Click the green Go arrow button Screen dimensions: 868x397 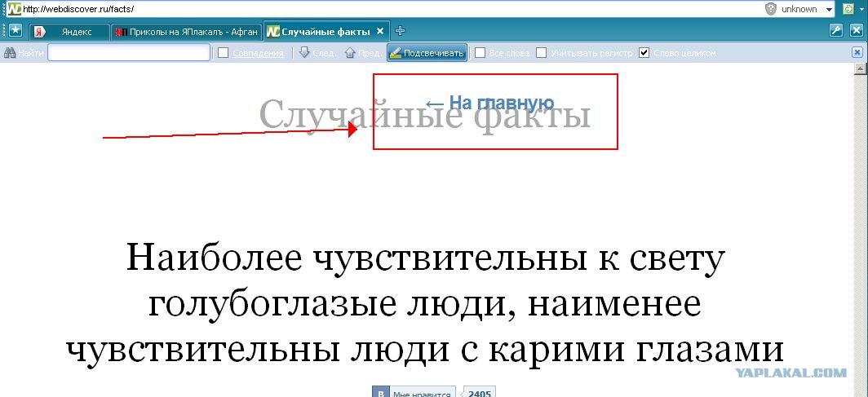(847, 9)
